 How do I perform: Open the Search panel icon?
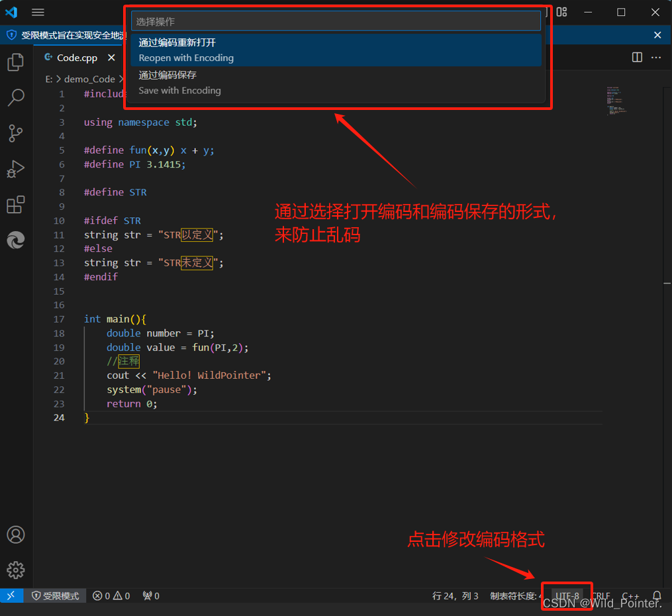point(16,97)
